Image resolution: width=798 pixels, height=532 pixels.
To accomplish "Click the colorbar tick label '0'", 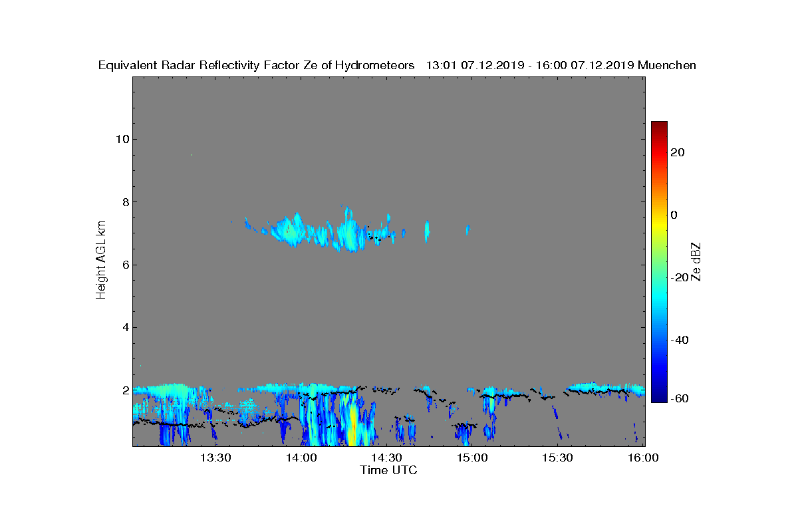I will tap(674, 215).
